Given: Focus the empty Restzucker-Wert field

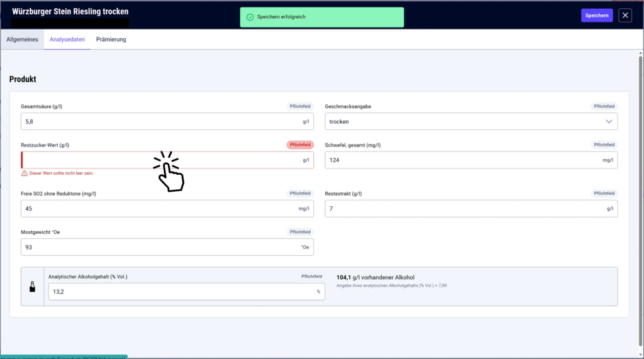Looking at the screenshot, I should tap(167, 160).
